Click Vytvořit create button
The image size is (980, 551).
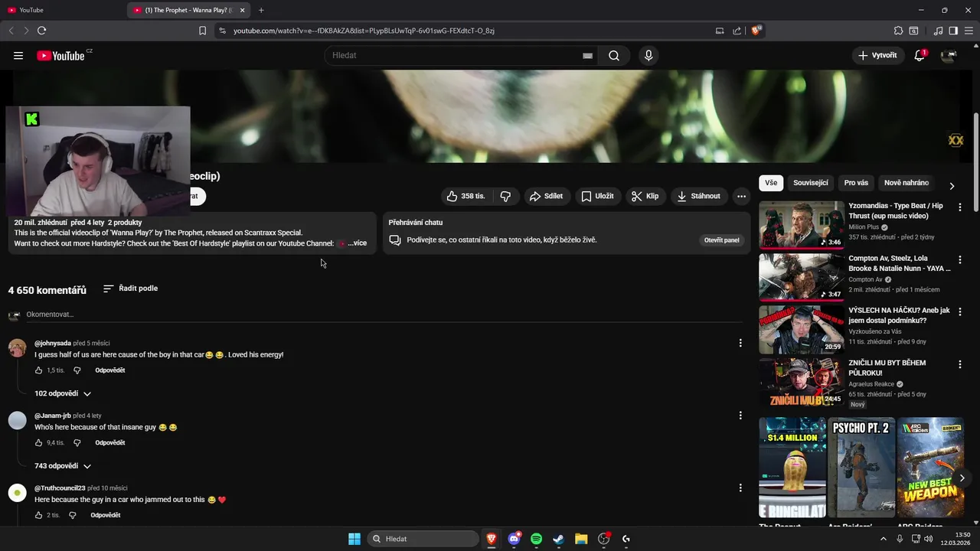pyautogui.click(x=877, y=55)
